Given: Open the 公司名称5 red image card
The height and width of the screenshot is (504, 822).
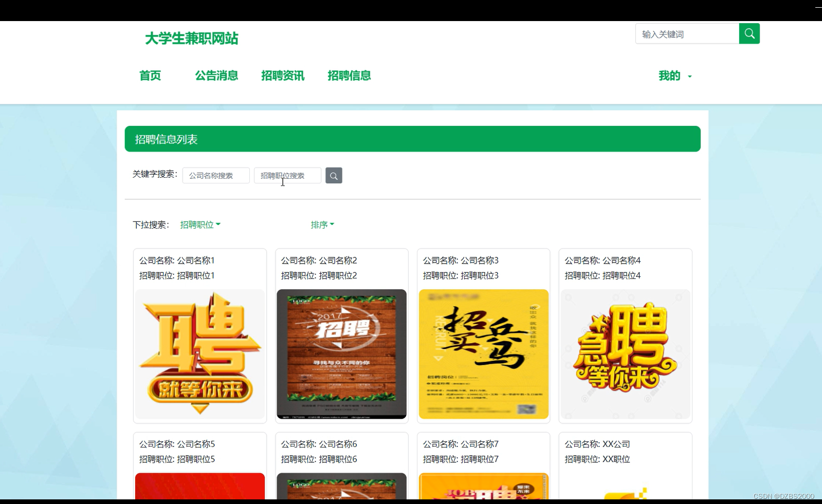Looking at the screenshot, I should (200, 486).
